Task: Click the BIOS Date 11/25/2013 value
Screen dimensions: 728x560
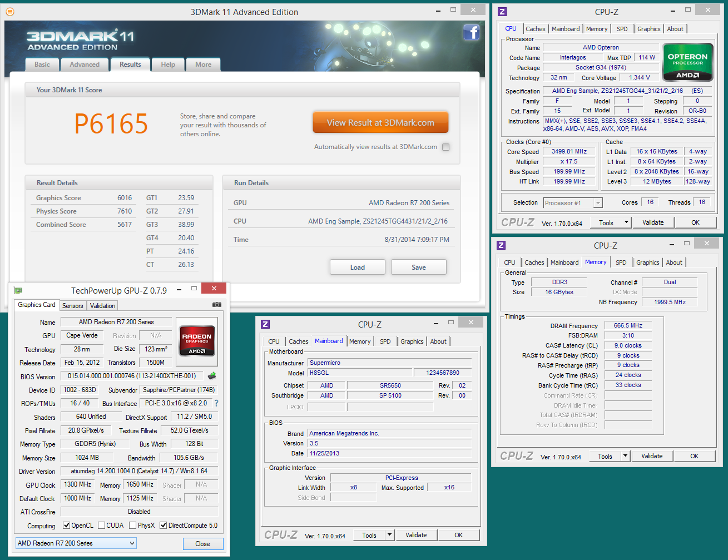Action: 390,453
